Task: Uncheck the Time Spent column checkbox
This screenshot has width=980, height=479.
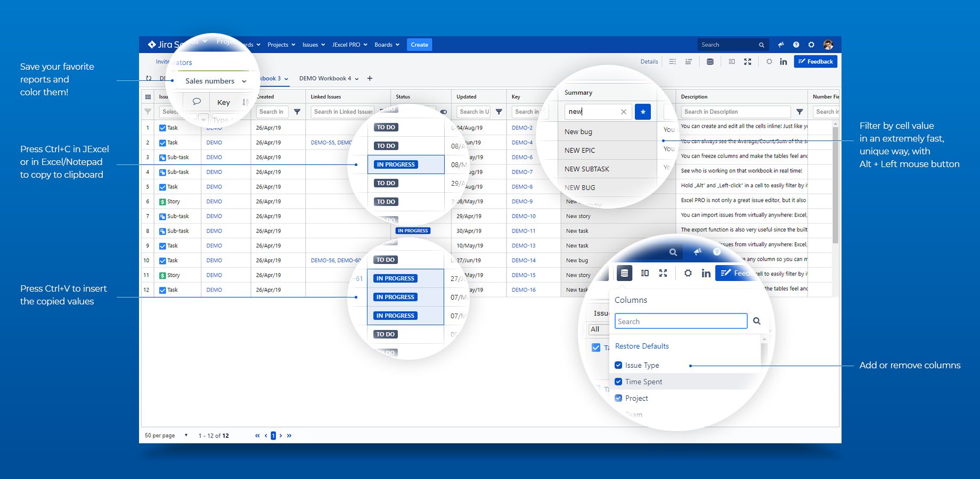Action: (618, 382)
